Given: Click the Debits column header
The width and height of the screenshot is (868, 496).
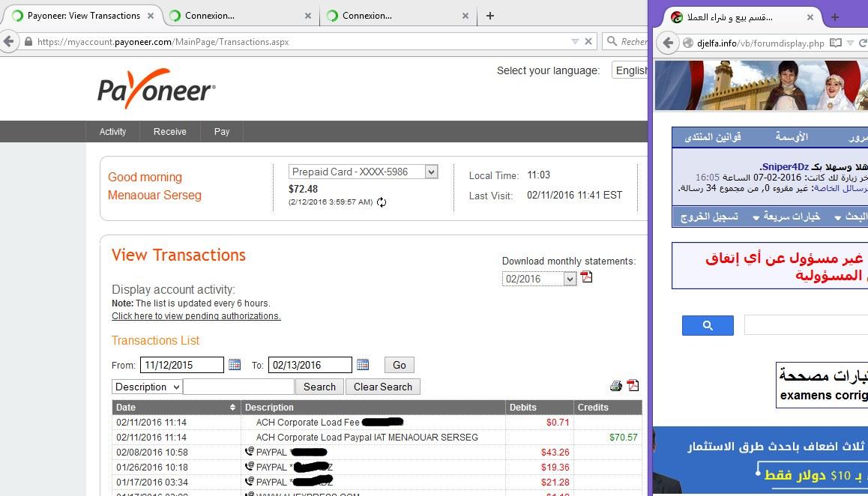Looking at the screenshot, I should tap(523, 408).
